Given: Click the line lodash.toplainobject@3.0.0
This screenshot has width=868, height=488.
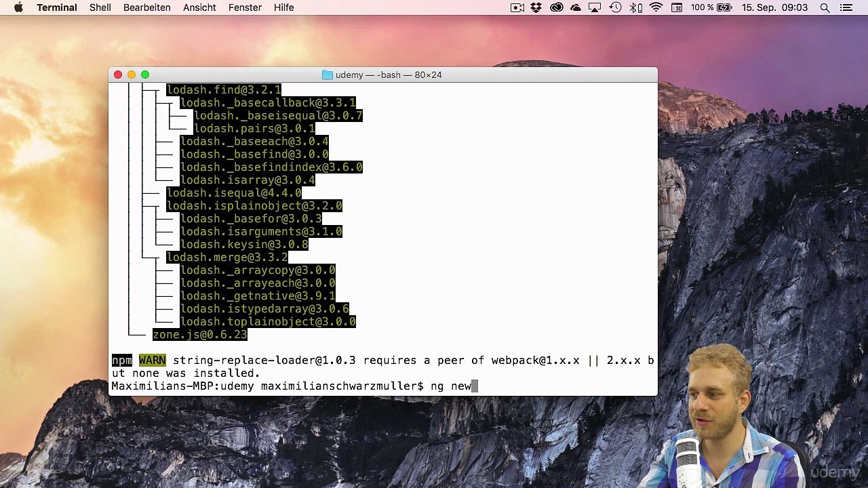Looking at the screenshot, I should (x=268, y=321).
